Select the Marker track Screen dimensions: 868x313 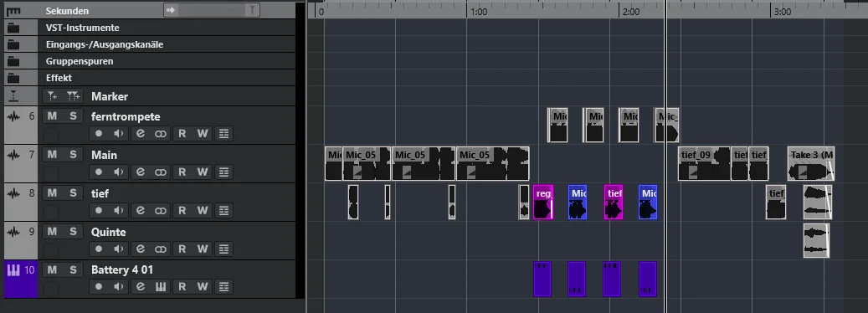click(x=110, y=96)
